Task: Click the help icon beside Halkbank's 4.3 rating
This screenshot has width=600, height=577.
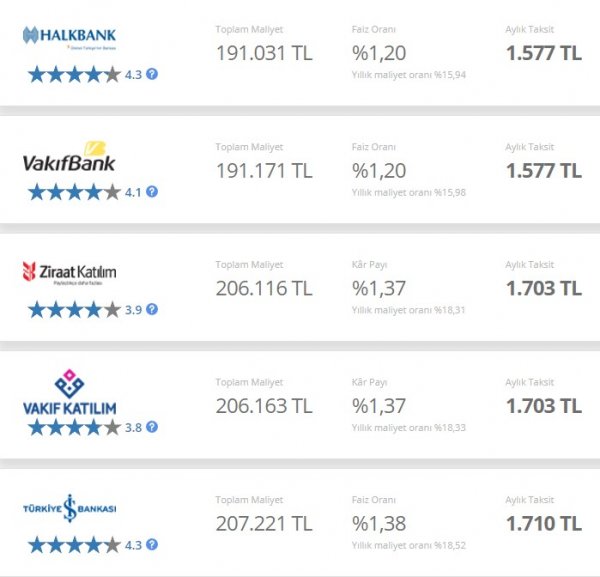Action: pos(152,74)
